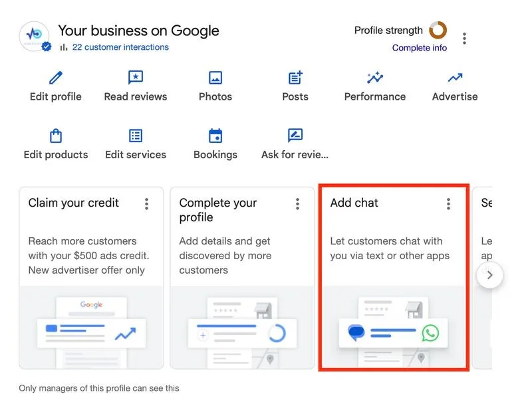Click the Let customers chat description text
Image resolution: width=532 pixels, height=410 pixels.
[x=390, y=249]
